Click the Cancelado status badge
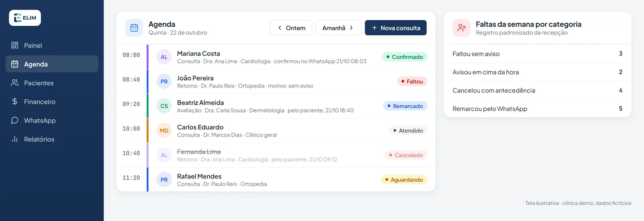 pos(406,155)
